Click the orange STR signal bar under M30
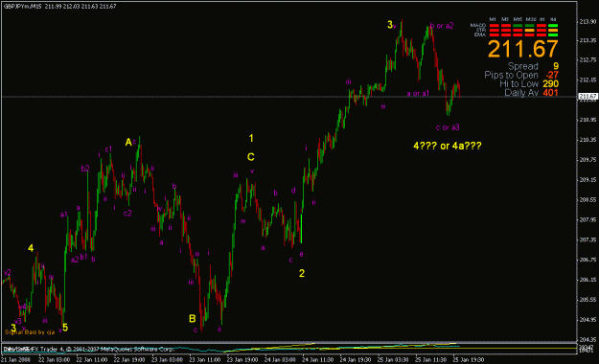Screen dimensions: 599x364 pyautogui.click(x=529, y=31)
